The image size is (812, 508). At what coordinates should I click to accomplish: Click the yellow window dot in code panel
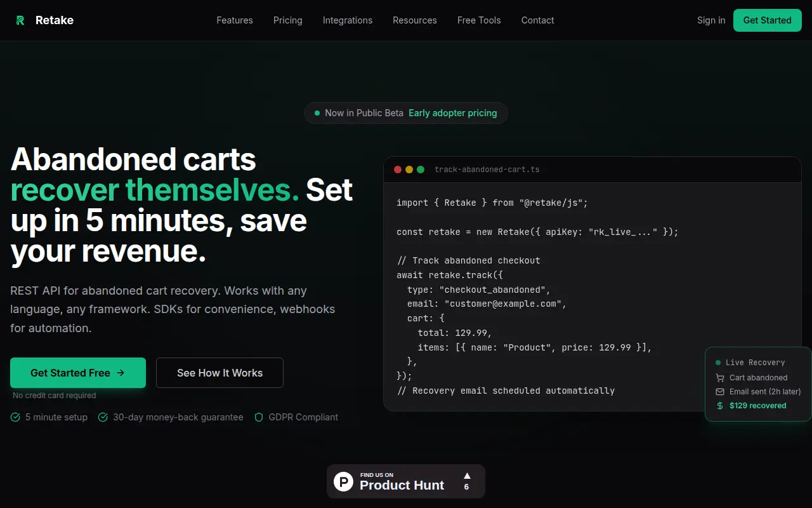(x=409, y=170)
